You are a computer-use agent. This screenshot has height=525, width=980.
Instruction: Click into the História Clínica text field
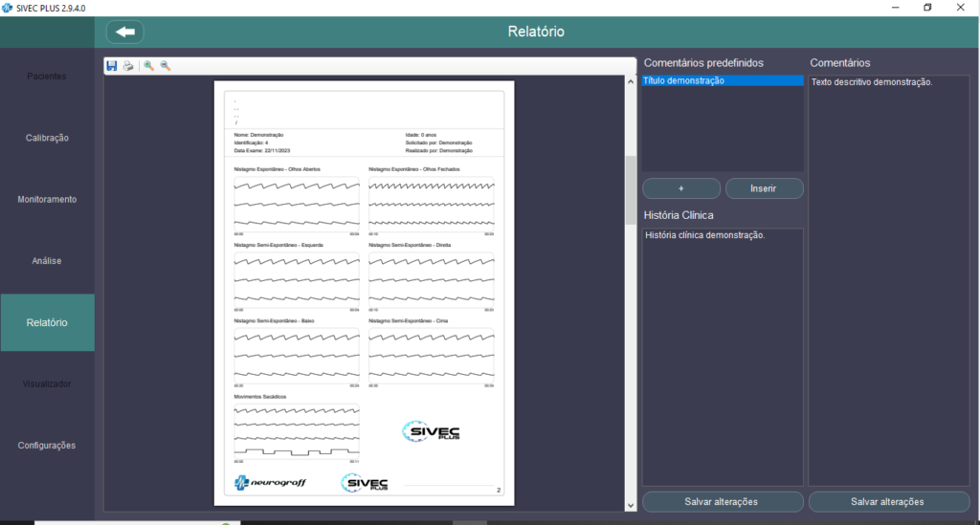coord(723,354)
